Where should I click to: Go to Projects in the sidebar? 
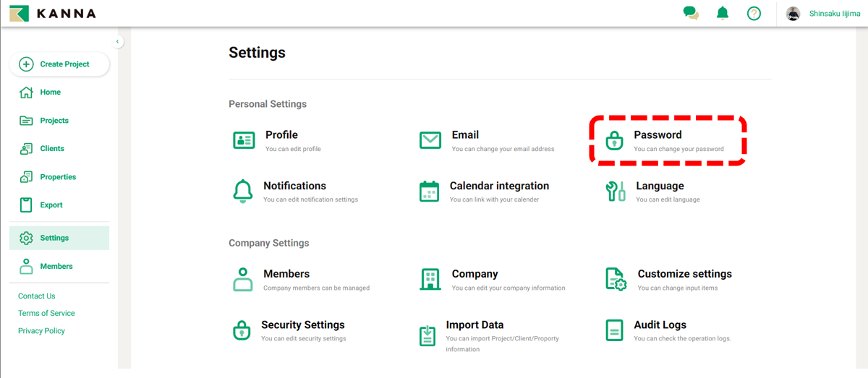click(54, 121)
